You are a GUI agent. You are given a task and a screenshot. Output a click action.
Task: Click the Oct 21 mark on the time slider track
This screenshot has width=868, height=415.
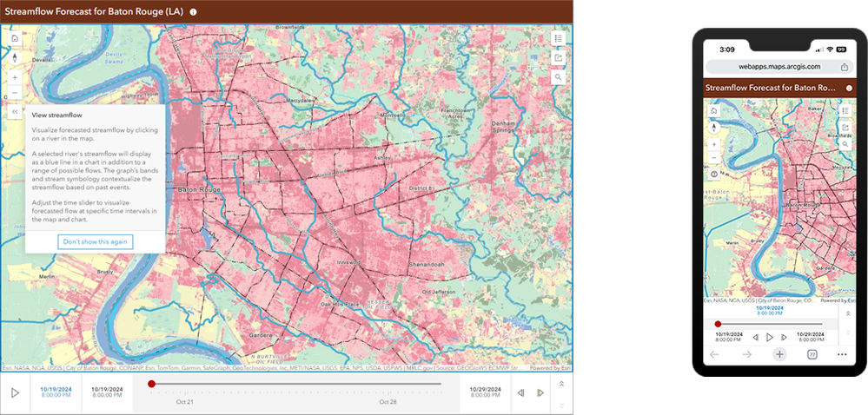[x=185, y=402]
